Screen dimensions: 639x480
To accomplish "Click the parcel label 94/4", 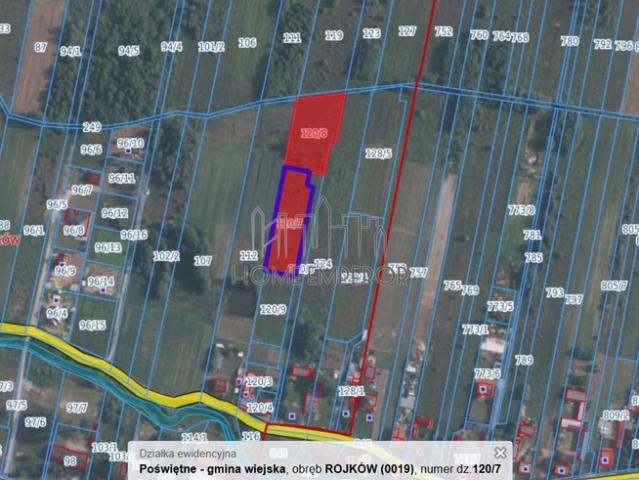I will [172, 46].
